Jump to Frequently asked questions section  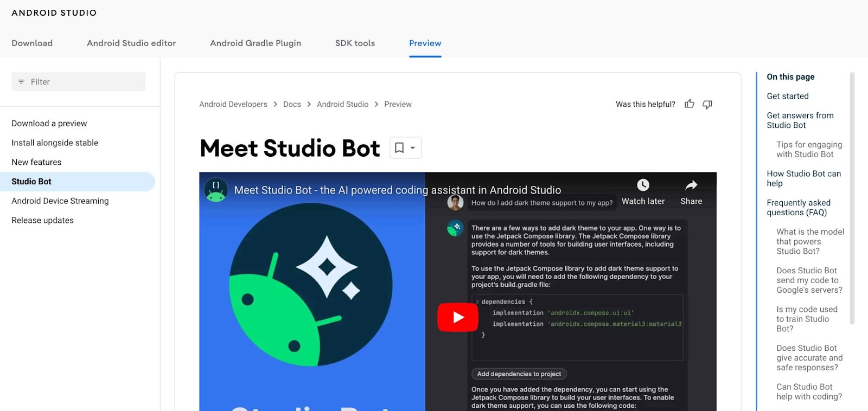click(x=799, y=208)
